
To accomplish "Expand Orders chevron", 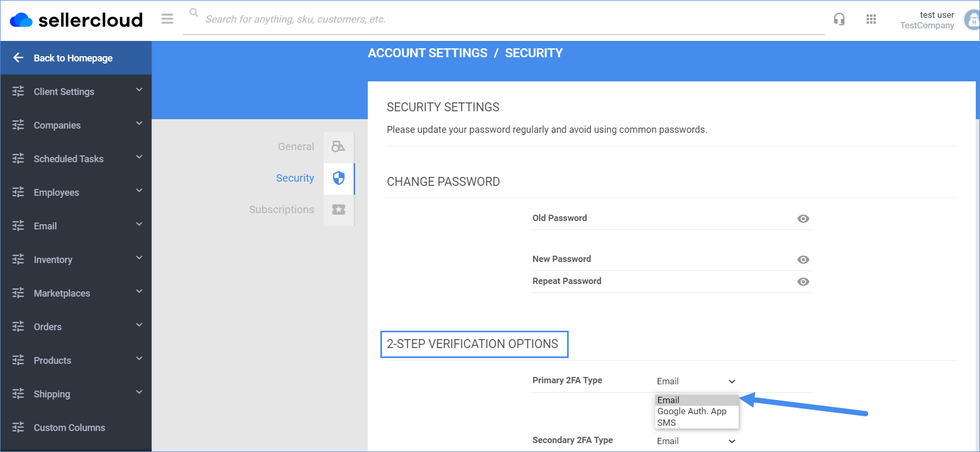I will tap(139, 325).
